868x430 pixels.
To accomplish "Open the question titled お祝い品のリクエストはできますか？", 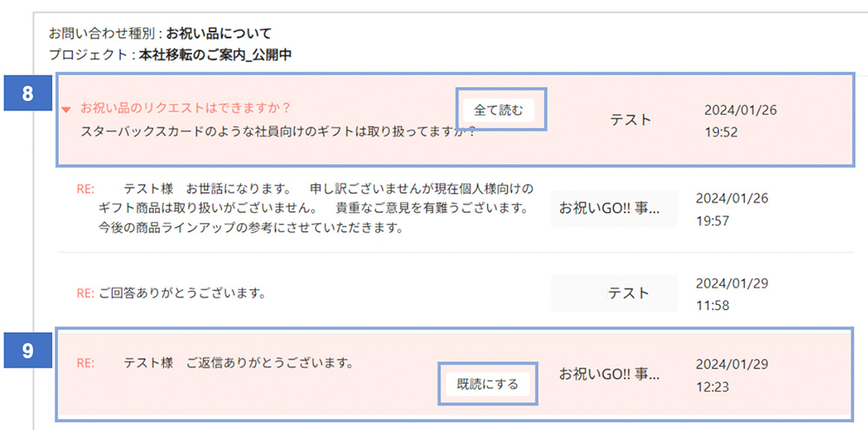I will [185, 108].
